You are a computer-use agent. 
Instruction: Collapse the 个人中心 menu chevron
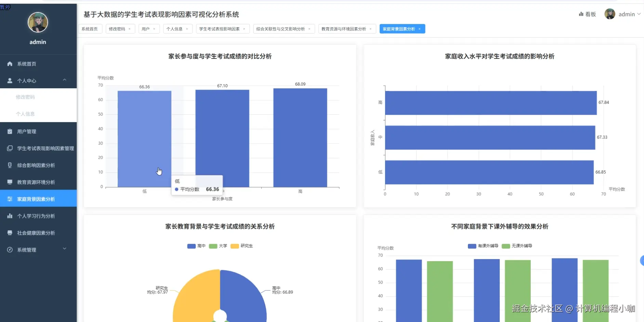click(x=64, y=80)
